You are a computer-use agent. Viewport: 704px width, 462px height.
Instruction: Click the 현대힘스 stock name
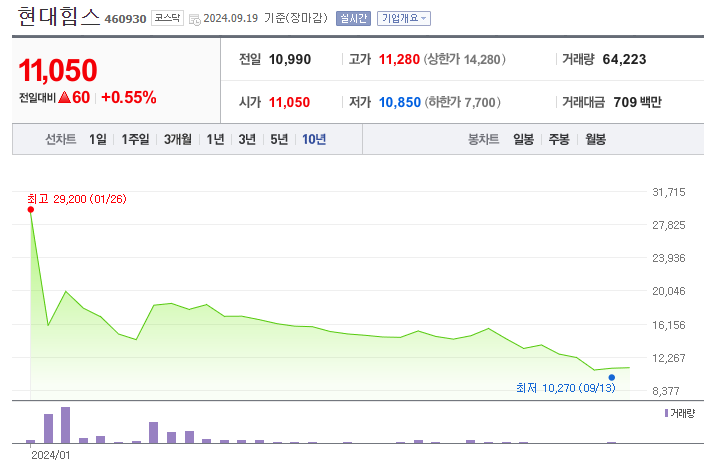(x=58, y=17)
